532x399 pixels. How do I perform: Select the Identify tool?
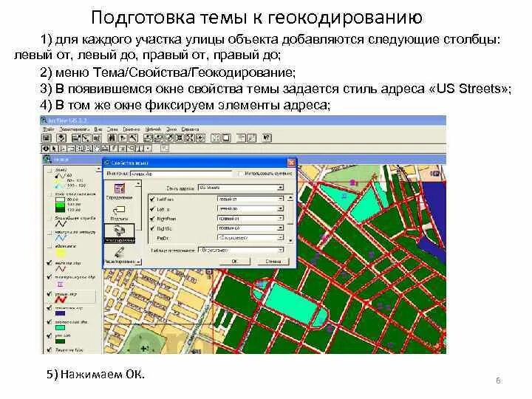(x=46, y=149)
